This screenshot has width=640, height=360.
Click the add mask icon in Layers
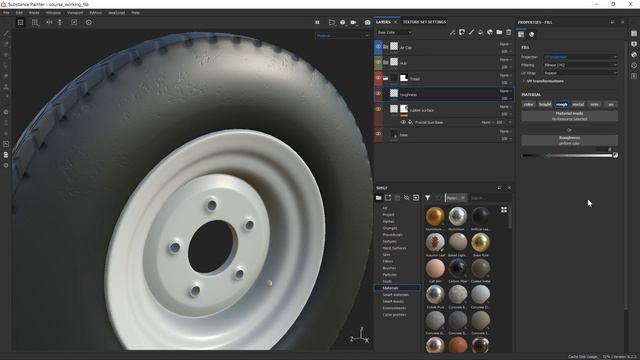[462, 32]
